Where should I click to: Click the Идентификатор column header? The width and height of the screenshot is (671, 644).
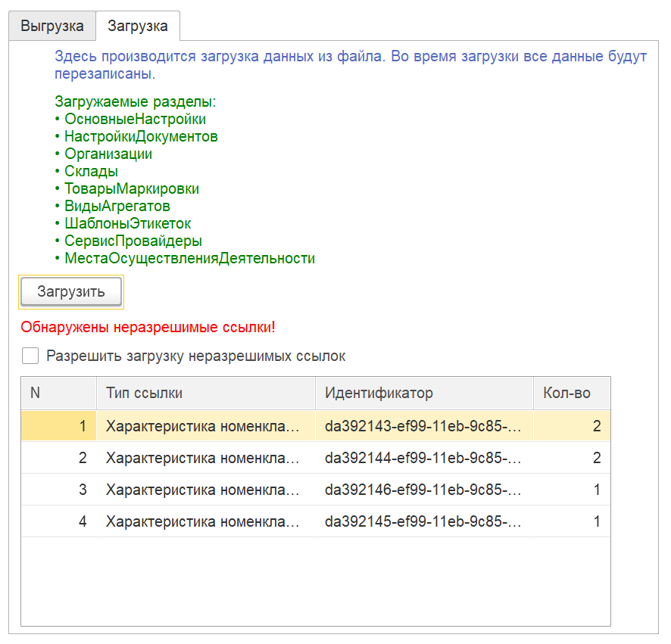[x=425, y=393]
